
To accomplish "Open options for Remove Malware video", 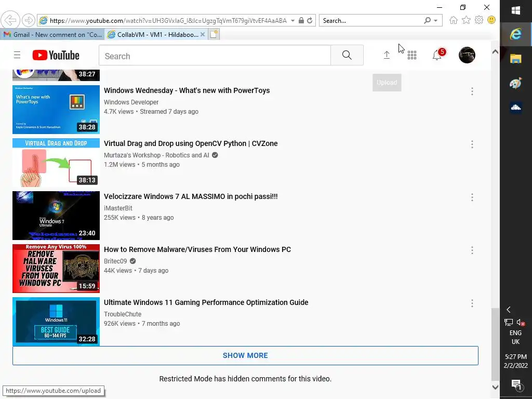I will (472, 250).
